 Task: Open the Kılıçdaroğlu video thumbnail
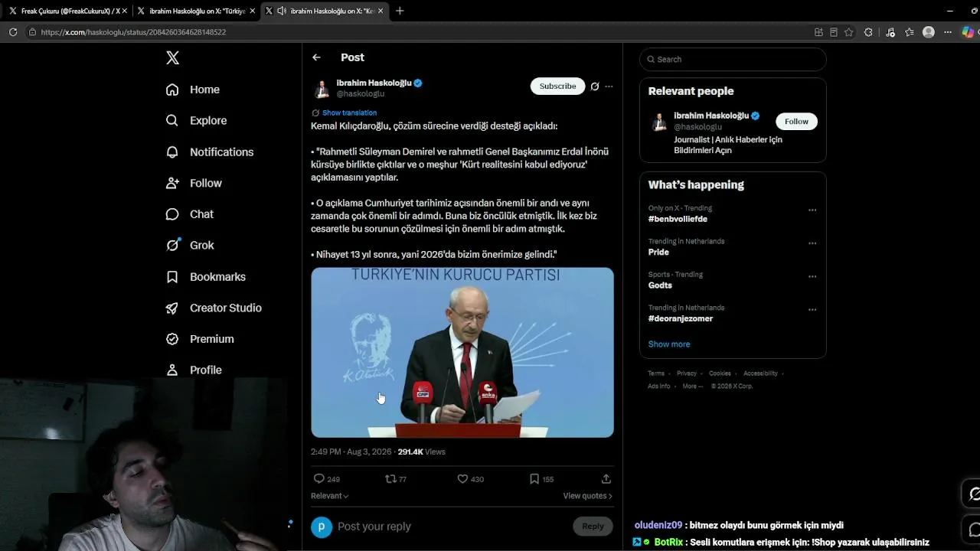click(x=462, y=352)
